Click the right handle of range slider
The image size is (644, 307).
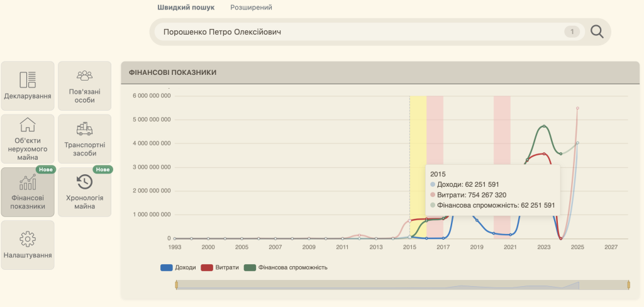pos(629,285)
